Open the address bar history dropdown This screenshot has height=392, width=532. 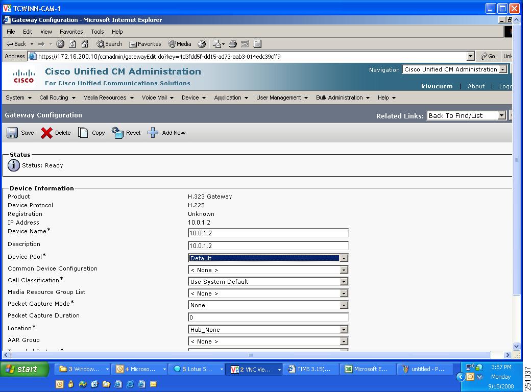[x=470, y=56]
